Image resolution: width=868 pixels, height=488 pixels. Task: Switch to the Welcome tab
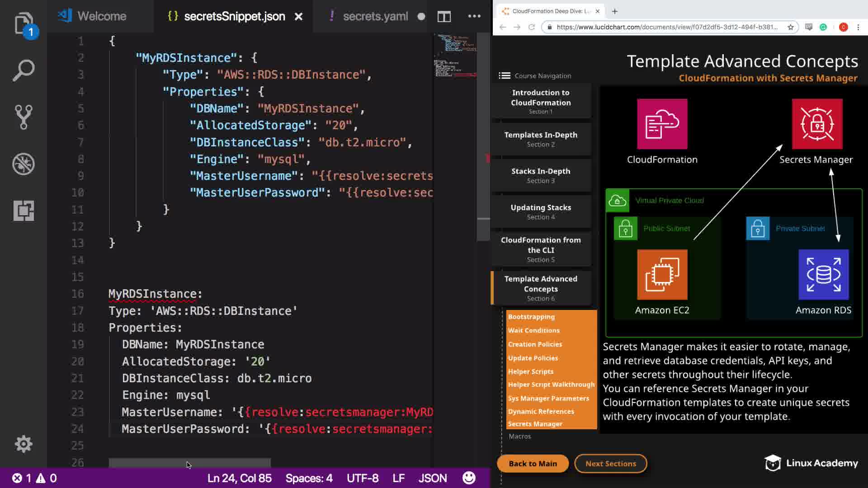pos(101,16)
